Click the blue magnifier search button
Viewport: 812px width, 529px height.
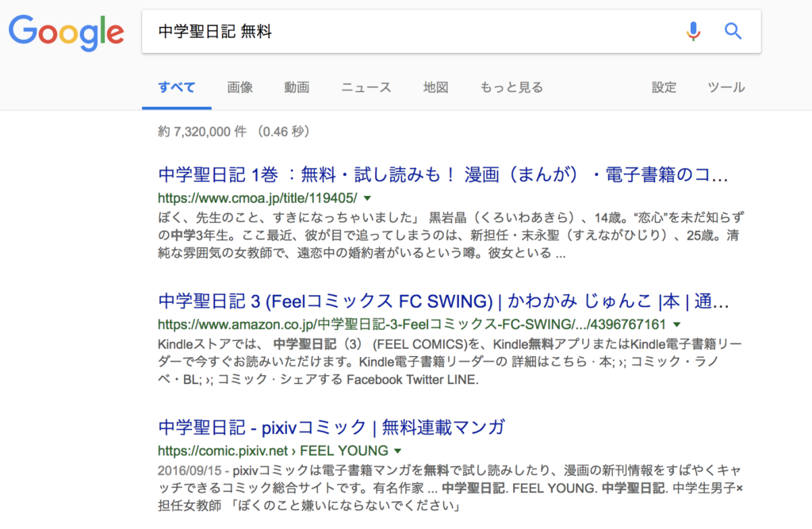coord(733,32)
